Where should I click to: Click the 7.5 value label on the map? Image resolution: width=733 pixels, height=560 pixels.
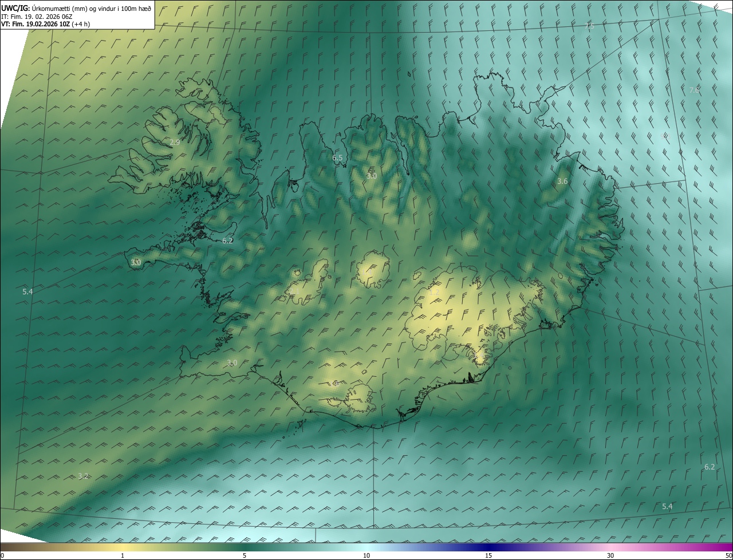[590, 26]
